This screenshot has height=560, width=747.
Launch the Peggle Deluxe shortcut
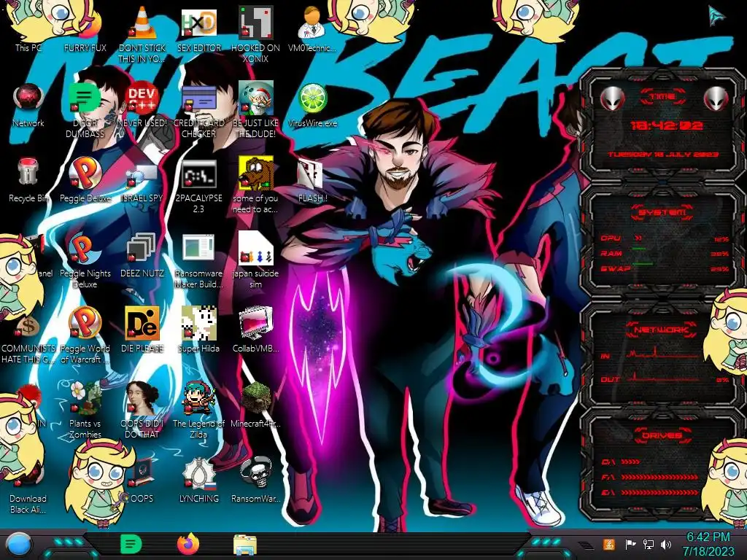85,180
